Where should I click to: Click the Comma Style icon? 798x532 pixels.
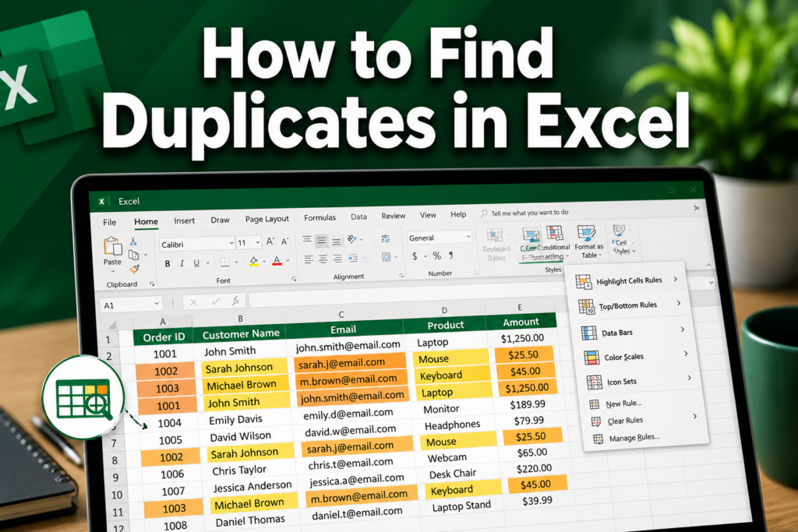[451, 255]
